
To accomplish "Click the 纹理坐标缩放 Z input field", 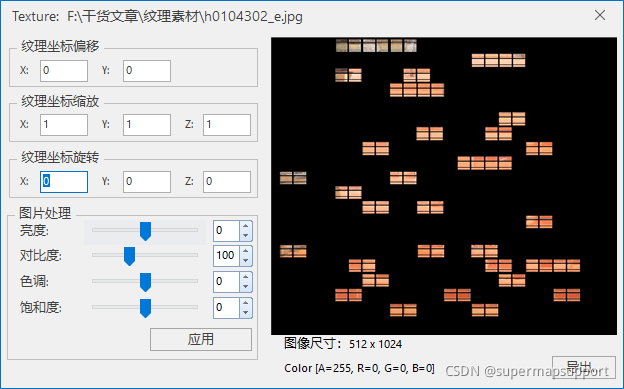I will coord(227,125).
